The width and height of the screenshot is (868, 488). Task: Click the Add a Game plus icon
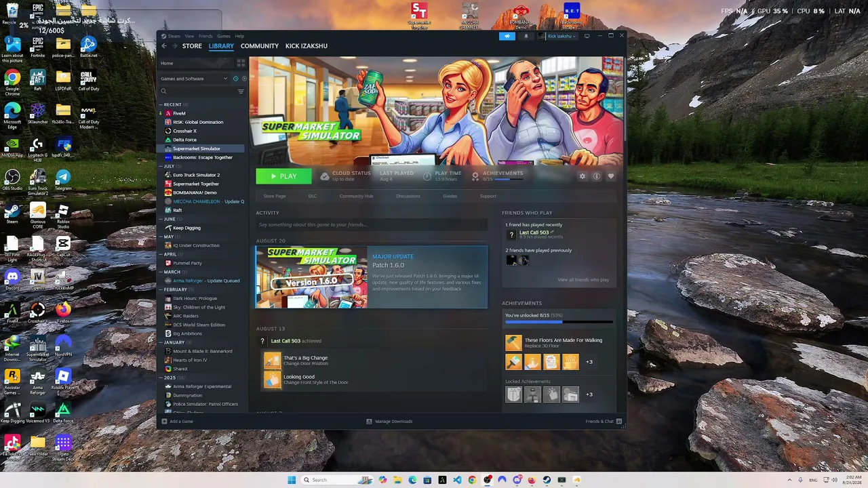coord(163,422)
